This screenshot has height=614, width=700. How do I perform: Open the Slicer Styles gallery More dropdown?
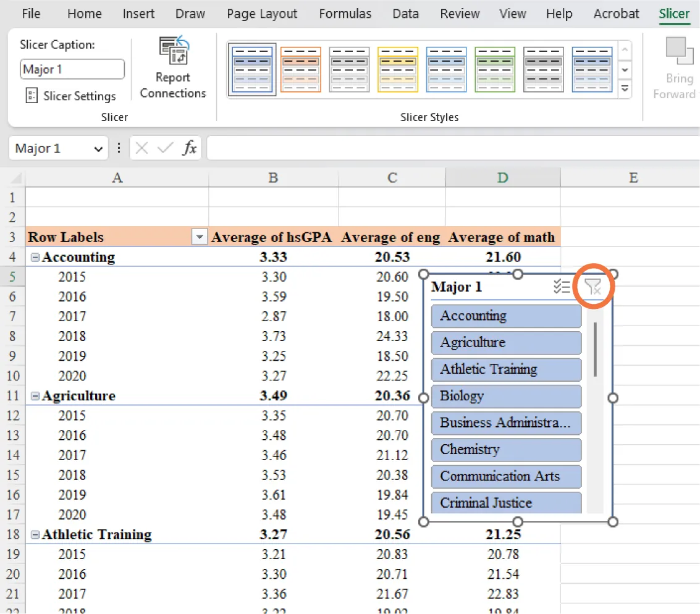(x=625, y=88)
